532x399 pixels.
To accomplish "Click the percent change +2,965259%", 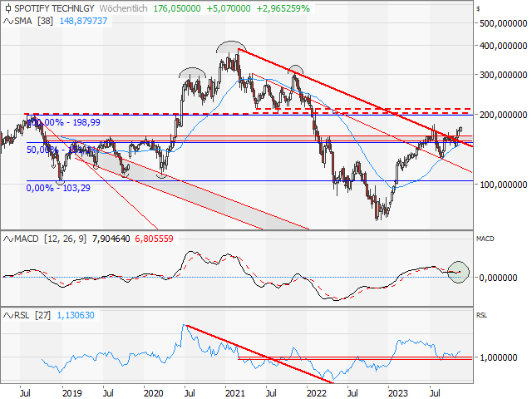I will 283,8.
